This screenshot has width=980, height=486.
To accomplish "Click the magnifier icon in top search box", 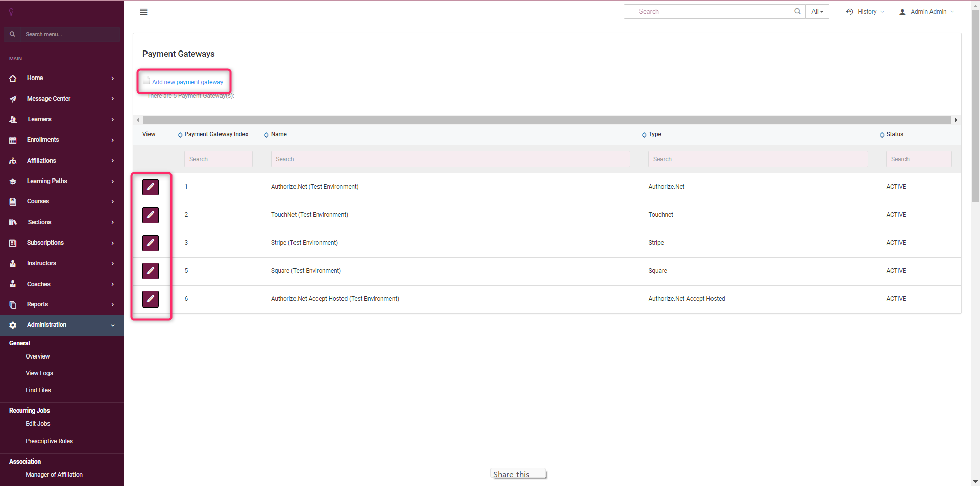I will pos(797,11).
